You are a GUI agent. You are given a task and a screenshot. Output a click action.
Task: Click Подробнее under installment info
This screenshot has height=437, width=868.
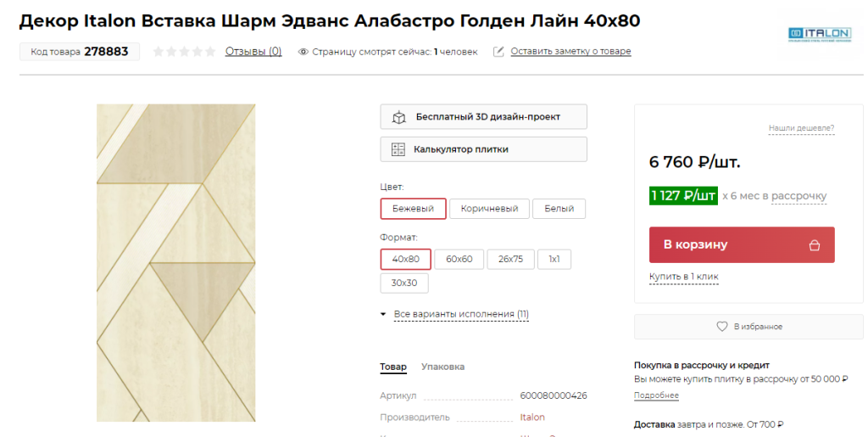pos(657,395)
